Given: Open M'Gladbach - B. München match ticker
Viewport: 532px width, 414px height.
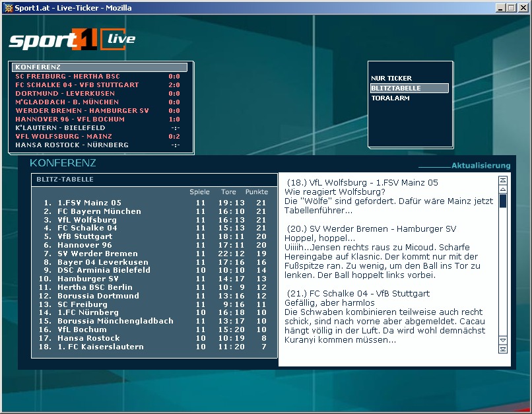Looking at the screenshot, I should (98, 102).
